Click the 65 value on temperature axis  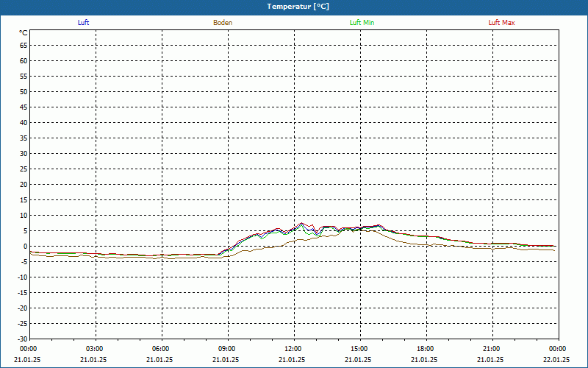click(x=24, y=46)
